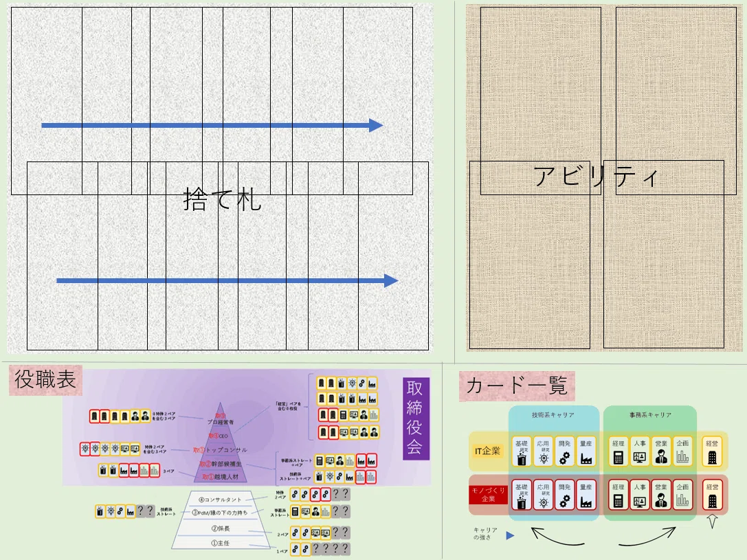Click the IT企業 yellow row label

pyautogui.click(x=488, y=451)
